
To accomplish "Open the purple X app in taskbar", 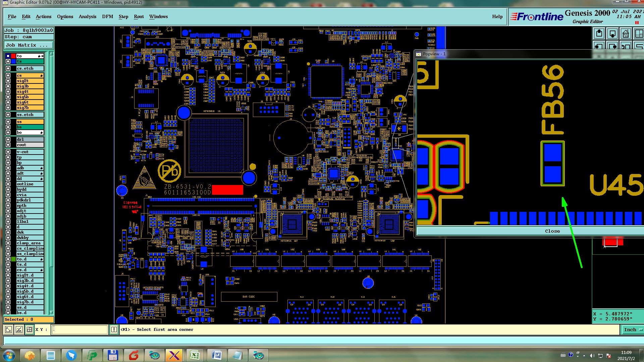I will [x=174, y=355].
